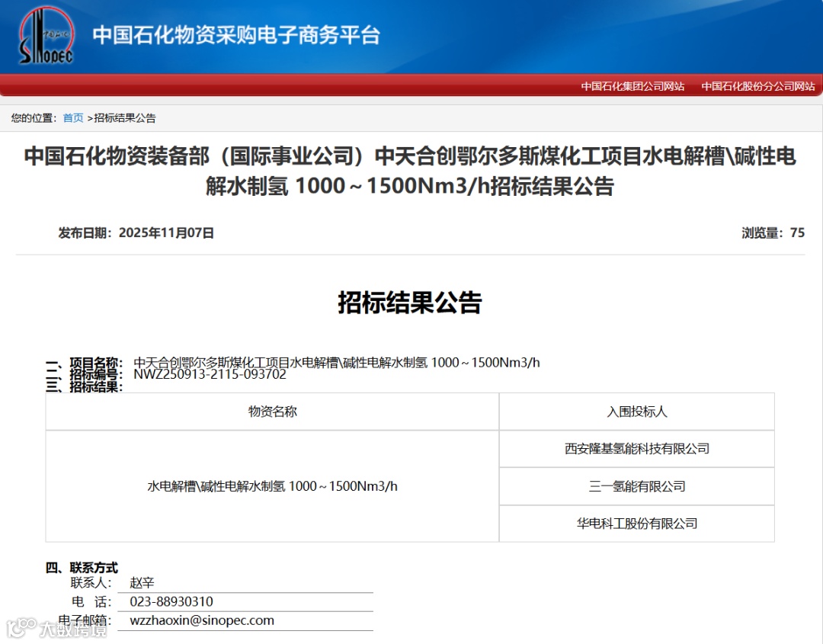Click project name value ending 1000～1500Nm3/h
This screenshot has height=644, width=823.
337,363
